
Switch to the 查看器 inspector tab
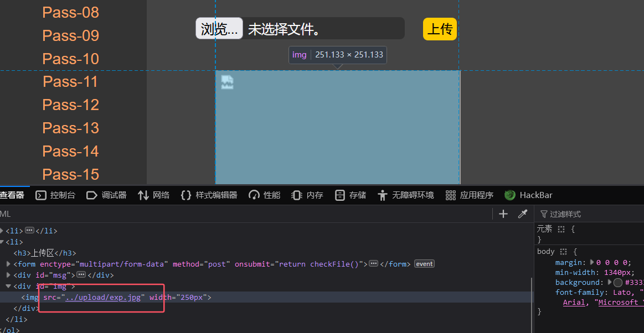pyautogui.click(x=12, y=195)
